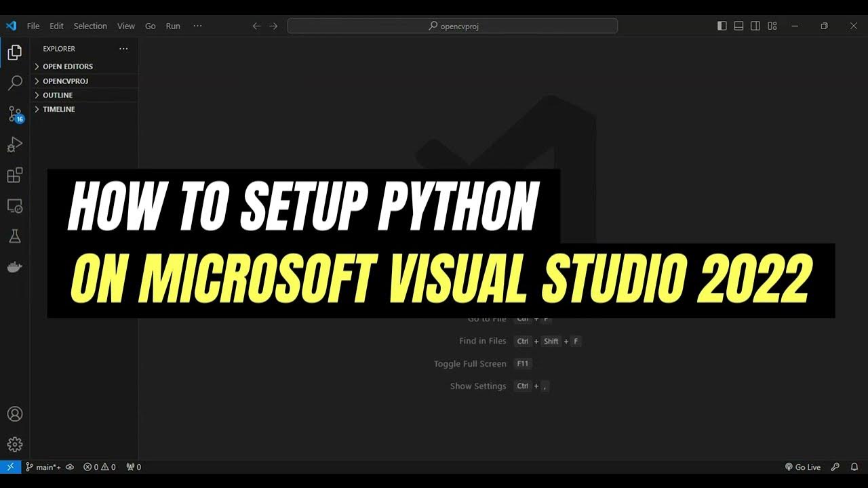Screen dimensions: 868x488
Task: Go forward with the right arrow
Action: (273, 26)
